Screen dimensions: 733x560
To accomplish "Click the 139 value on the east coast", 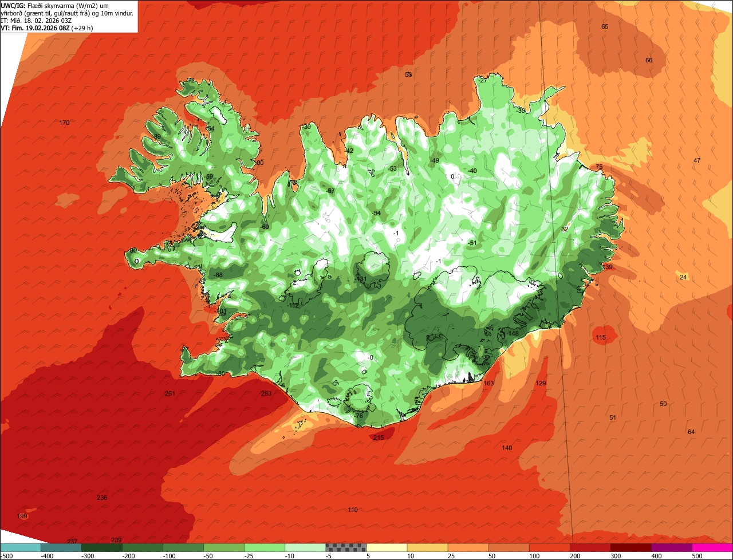I will pos(608,267).
